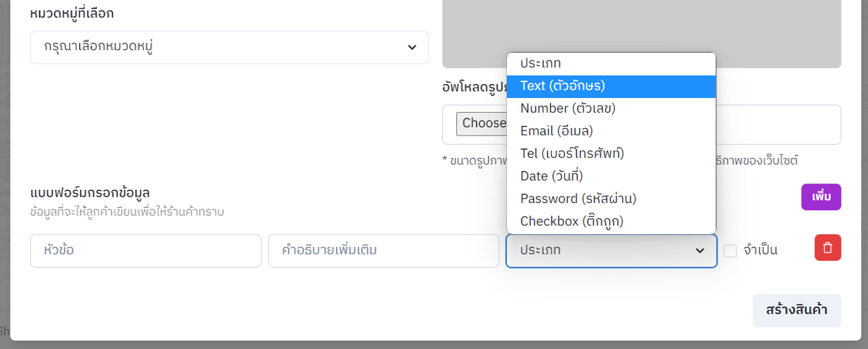Click the สร้างสินค้า create product button

(796, 310)
